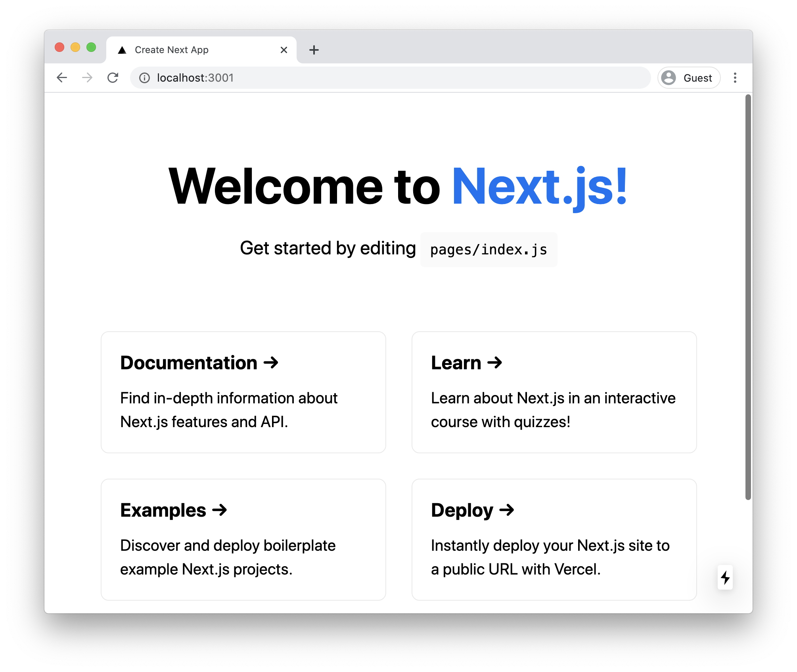Click the pages/index.js code snippet
The image size is (797, 672).
tap(489, 250)
